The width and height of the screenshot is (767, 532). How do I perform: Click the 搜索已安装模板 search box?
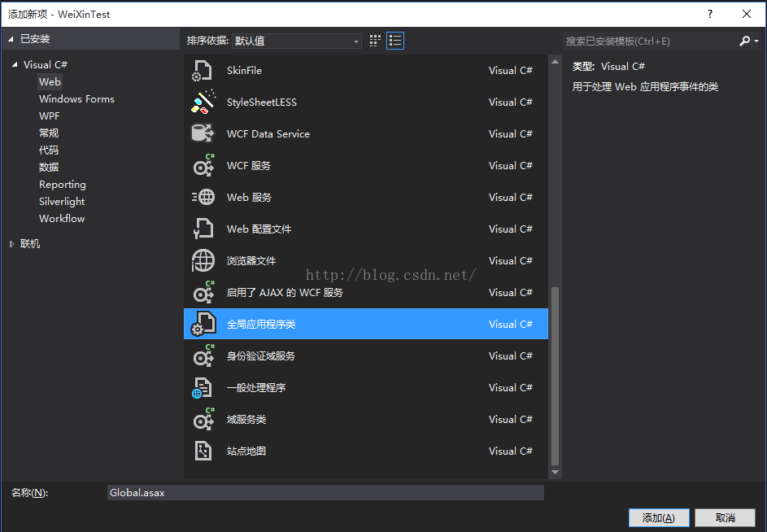click(651, 41)
